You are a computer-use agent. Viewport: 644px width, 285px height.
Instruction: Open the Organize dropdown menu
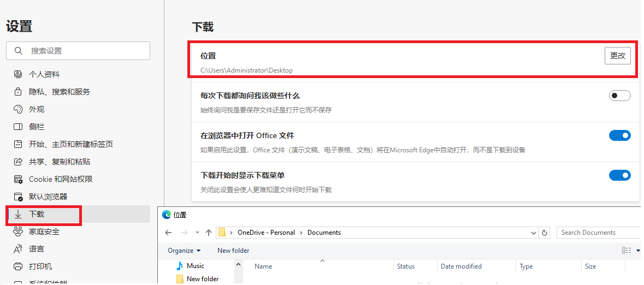click(x=184, y=251)
